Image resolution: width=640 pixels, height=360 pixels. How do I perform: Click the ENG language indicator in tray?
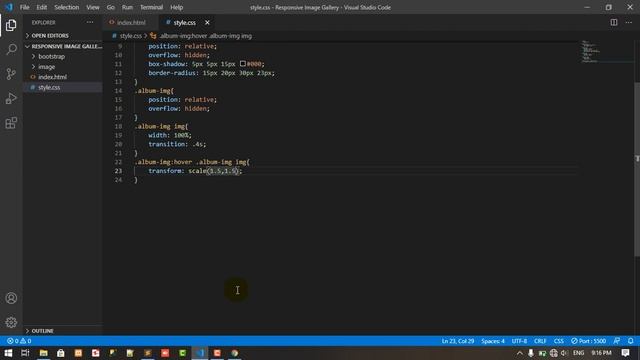tap(578, 353)
